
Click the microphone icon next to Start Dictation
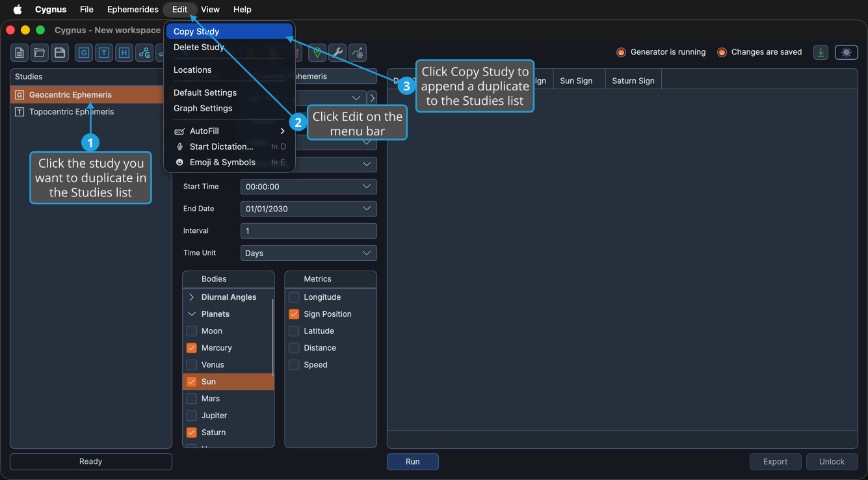pyautogui.click(x=179, y=147)
